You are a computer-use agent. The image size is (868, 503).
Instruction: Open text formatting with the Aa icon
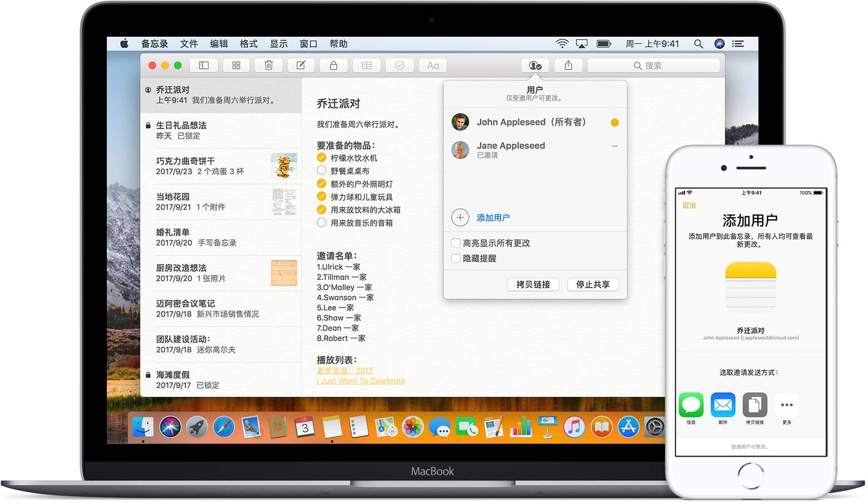click(x=433, y=65)
